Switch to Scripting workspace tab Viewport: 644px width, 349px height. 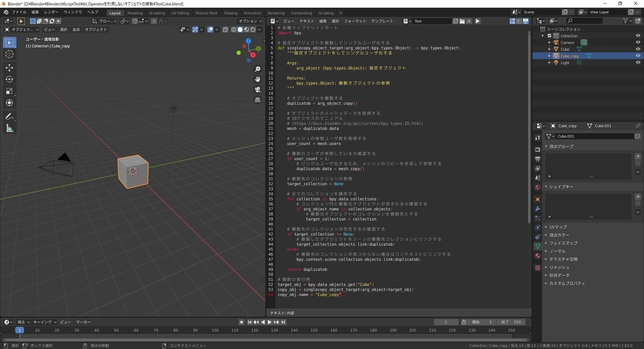point(326,13)
